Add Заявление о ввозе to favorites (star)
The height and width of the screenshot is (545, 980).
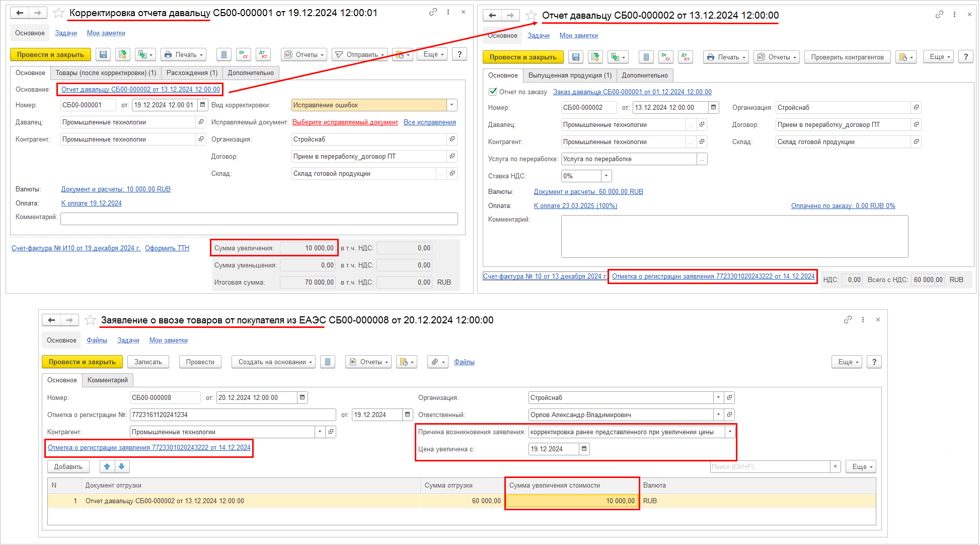(x=90, y=320)
